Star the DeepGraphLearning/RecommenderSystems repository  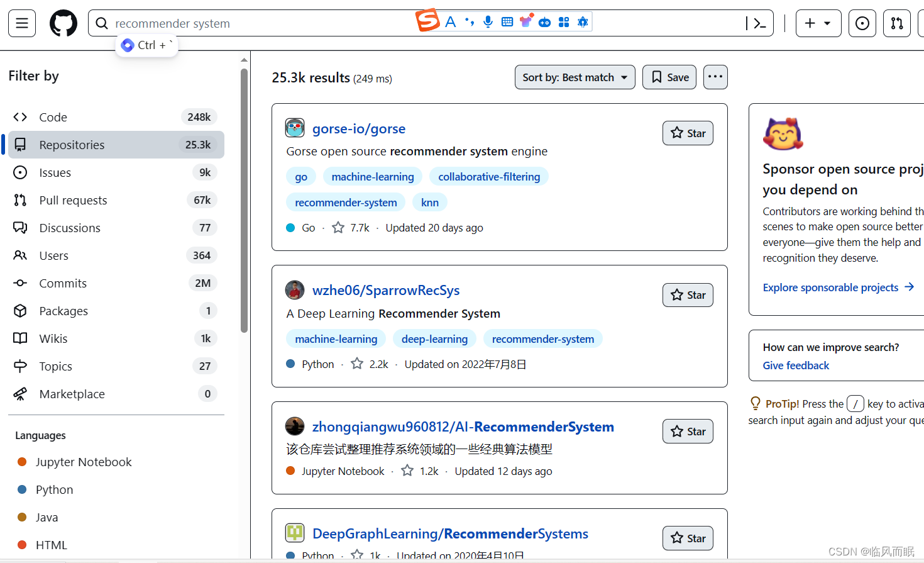pos(688,538)
